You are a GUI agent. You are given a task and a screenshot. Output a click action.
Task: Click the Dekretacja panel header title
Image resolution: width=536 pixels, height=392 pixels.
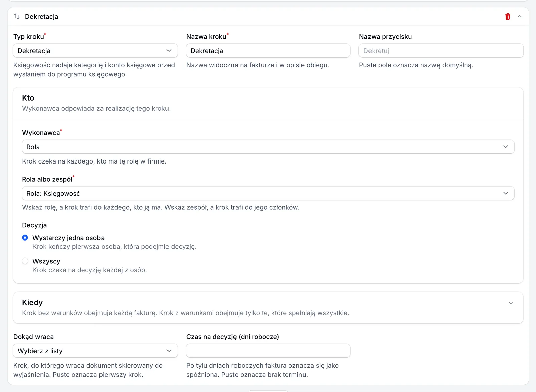[x=42, y=17]
